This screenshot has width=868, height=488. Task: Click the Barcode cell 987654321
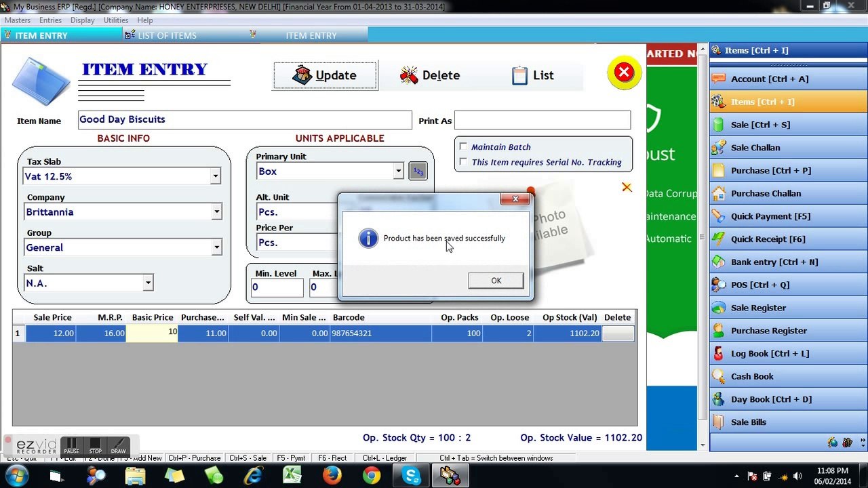pyautogui.click(x=380, y=333)
